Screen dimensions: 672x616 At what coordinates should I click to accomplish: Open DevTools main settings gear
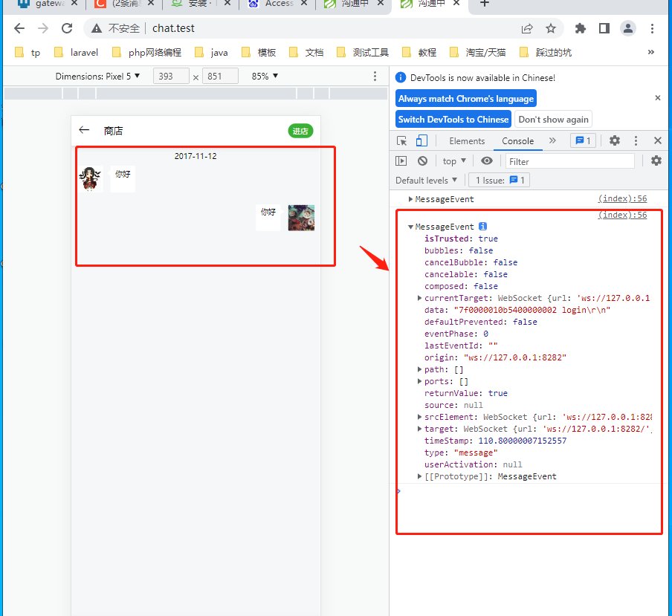tap(615, 140)
